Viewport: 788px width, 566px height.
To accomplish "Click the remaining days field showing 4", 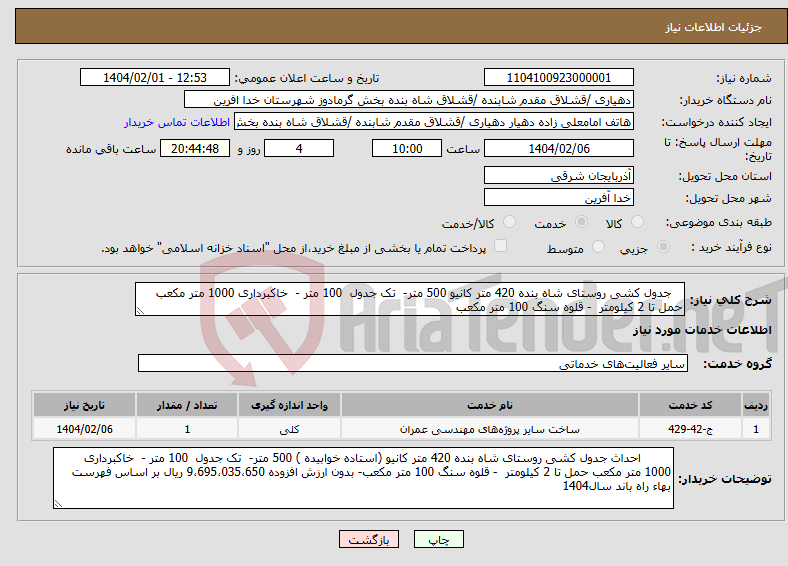I will 299,148.
